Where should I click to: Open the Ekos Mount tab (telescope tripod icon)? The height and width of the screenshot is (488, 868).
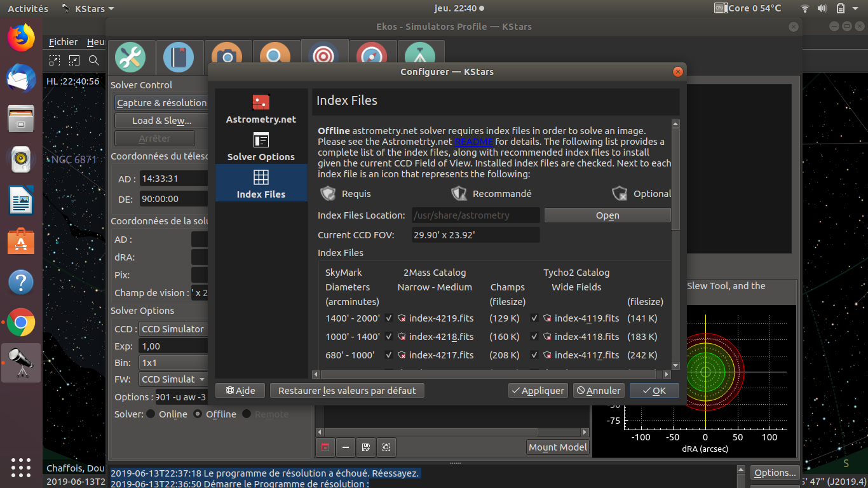(420, 58)
